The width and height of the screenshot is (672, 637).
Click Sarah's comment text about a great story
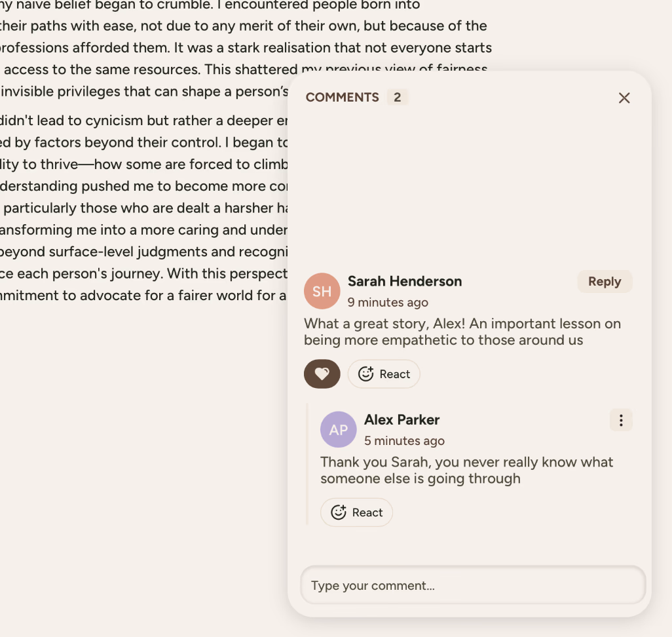(x=462, y=332)
